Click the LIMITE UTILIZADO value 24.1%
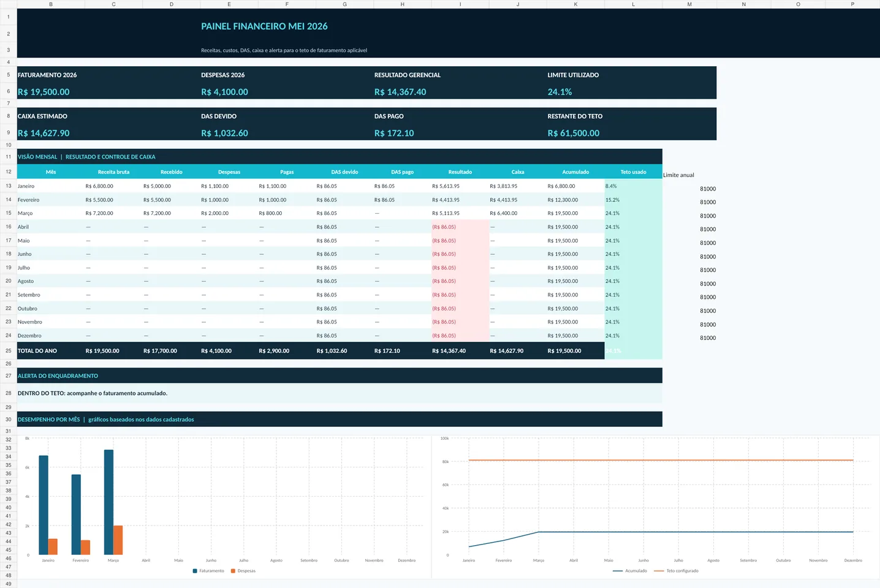880x588 pixels. pyautogui.click(x=559, y=92)
